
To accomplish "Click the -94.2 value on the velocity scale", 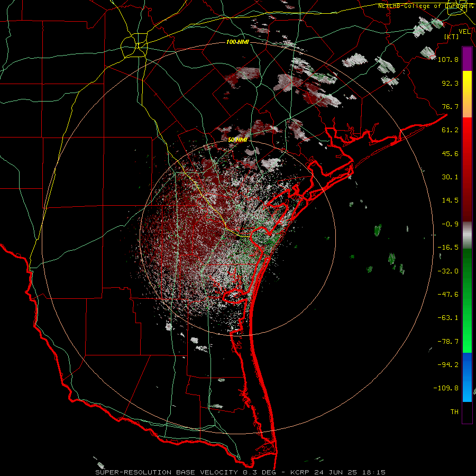I will [448, 365].
